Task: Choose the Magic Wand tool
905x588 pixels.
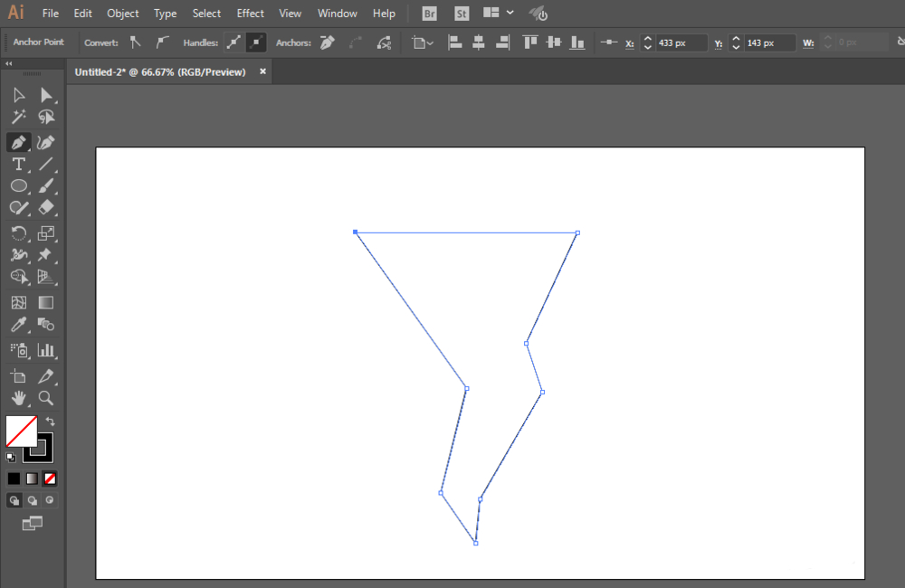Action: pos(18,117)
